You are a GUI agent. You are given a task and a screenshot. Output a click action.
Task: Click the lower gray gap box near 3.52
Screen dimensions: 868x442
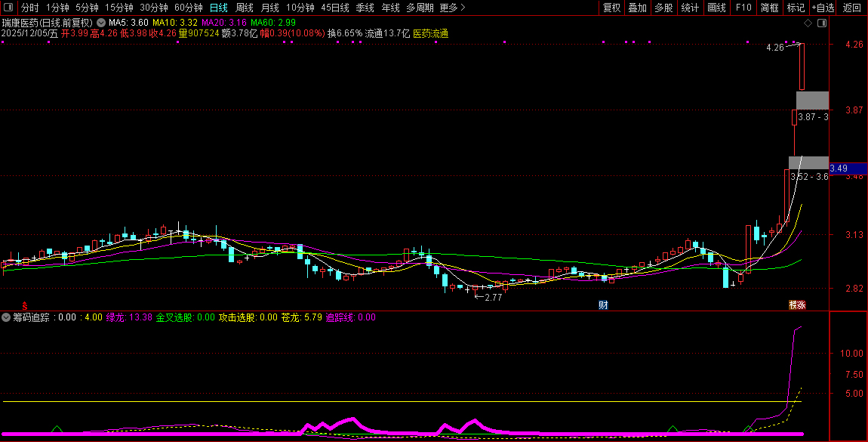coord(809,163)
